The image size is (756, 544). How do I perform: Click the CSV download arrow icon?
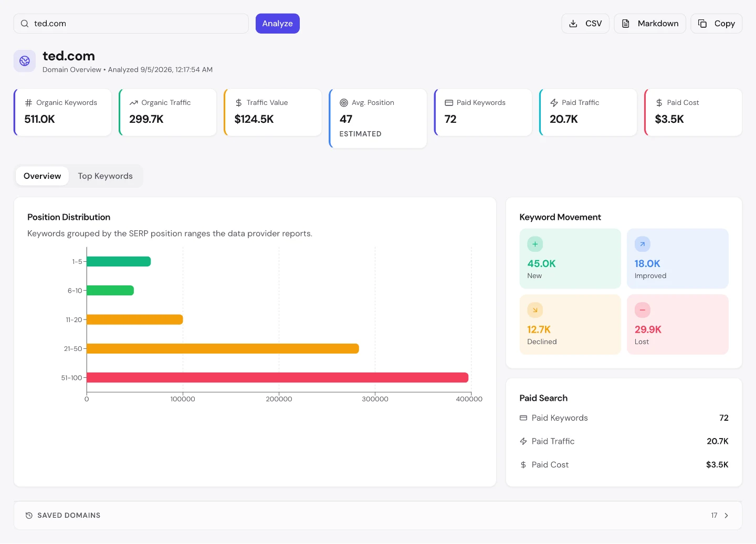[573, 24]
